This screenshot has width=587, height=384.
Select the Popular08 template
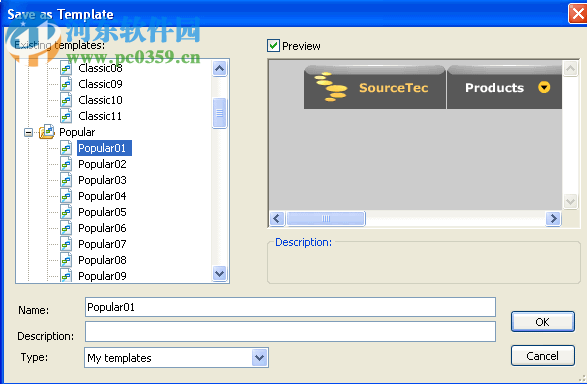pos(102,260)
